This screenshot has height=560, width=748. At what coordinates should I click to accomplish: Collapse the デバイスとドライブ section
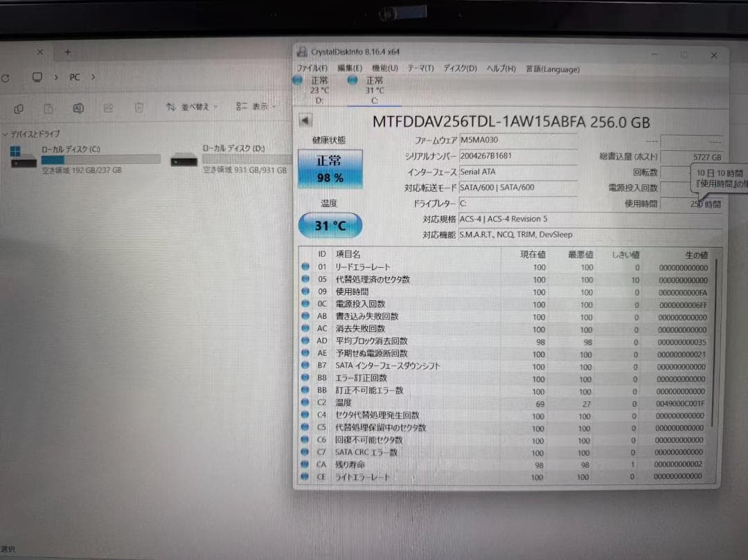[x=6, y=134]
